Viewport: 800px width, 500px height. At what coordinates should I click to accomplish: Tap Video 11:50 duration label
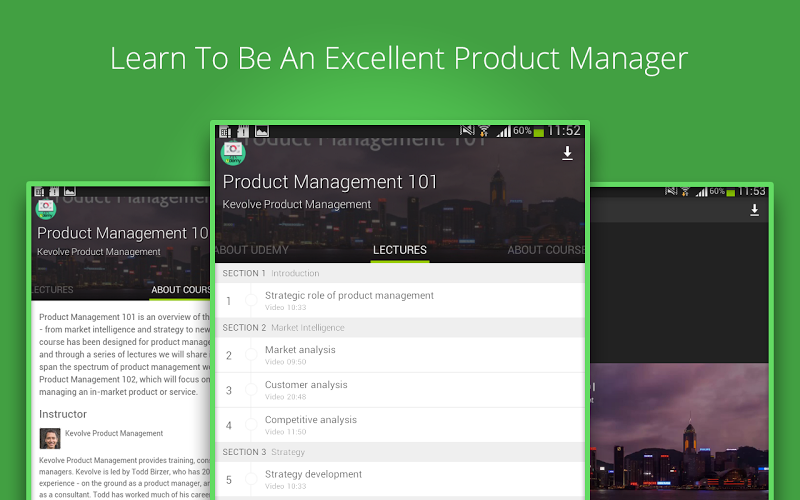(x=285, y=432)
